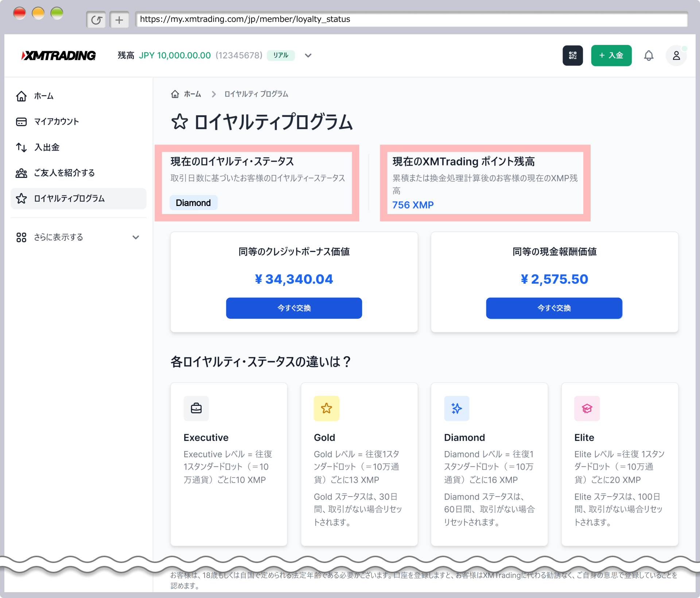Click the Executive card title

pos(206,438)
